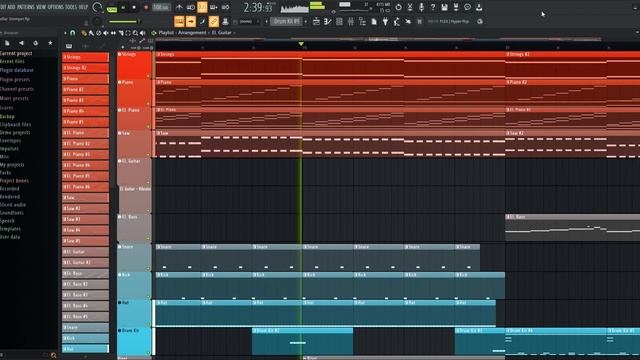Open the PATTERNS menu

26,7
